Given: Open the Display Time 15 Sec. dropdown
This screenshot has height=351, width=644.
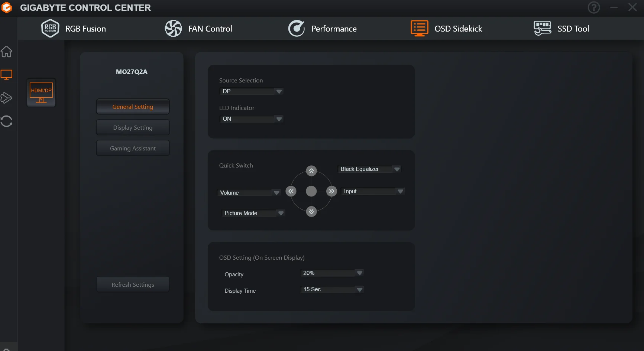Looking at the screenshot, I should [x=332, y=289].
